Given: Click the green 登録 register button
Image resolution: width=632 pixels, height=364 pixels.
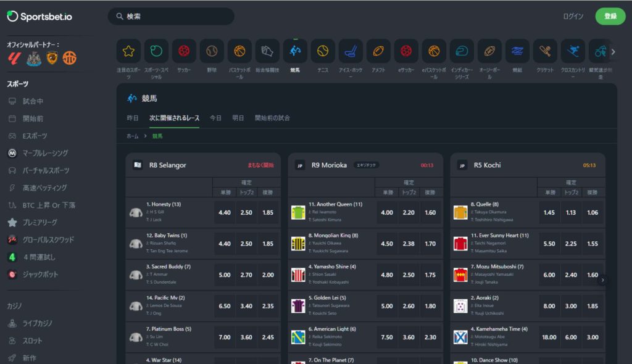Looking at the screenshot, I should (610, 17).
